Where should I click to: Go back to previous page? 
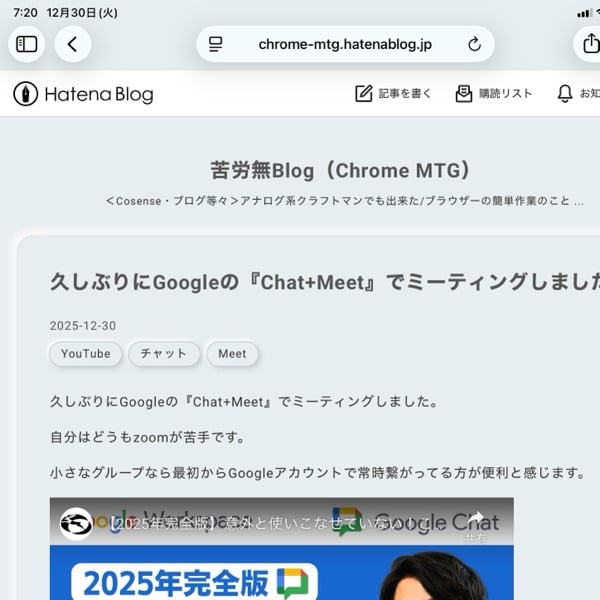73,44
